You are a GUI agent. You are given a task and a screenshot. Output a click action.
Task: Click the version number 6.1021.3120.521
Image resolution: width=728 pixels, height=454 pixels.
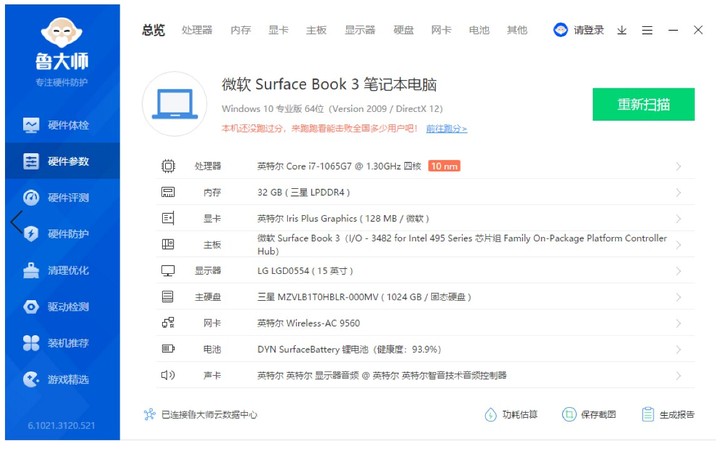click(x=61, y=426)
